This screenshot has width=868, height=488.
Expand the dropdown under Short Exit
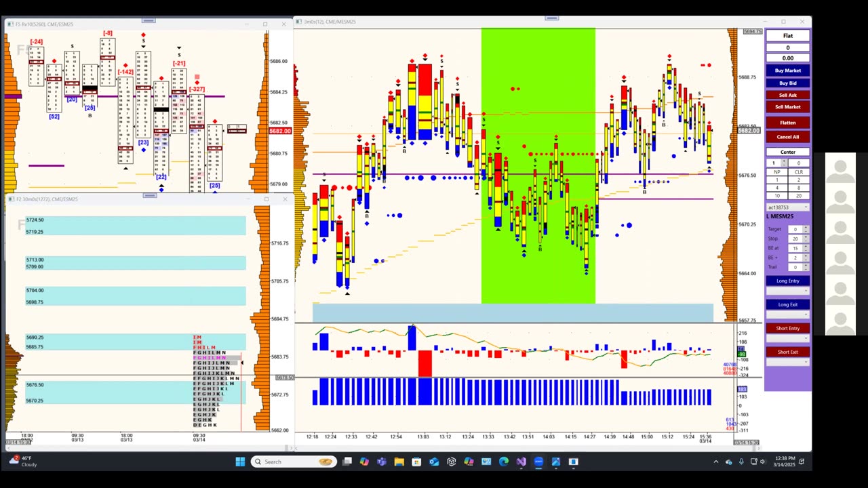click(x=787, y=362)
